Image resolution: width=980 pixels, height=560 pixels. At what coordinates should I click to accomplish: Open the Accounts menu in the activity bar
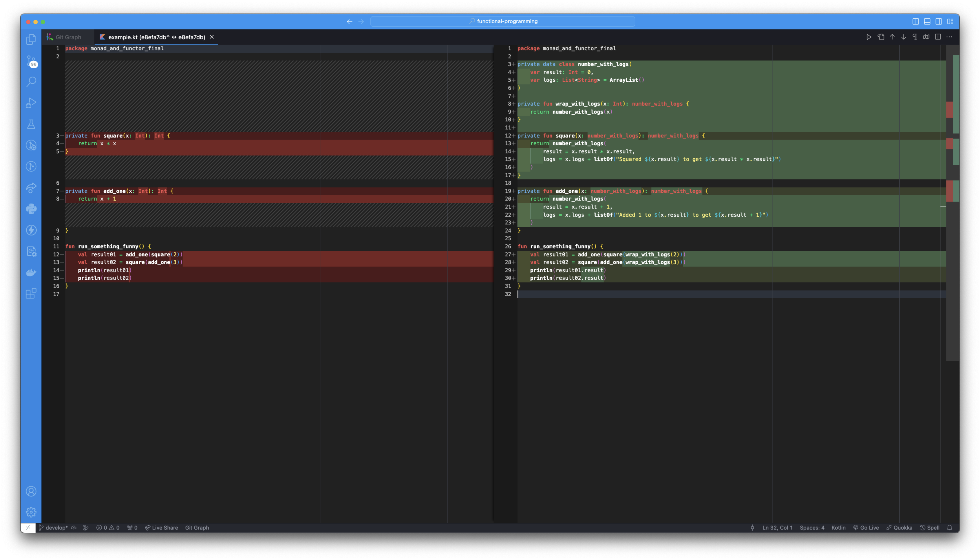[x=31, y=491]
